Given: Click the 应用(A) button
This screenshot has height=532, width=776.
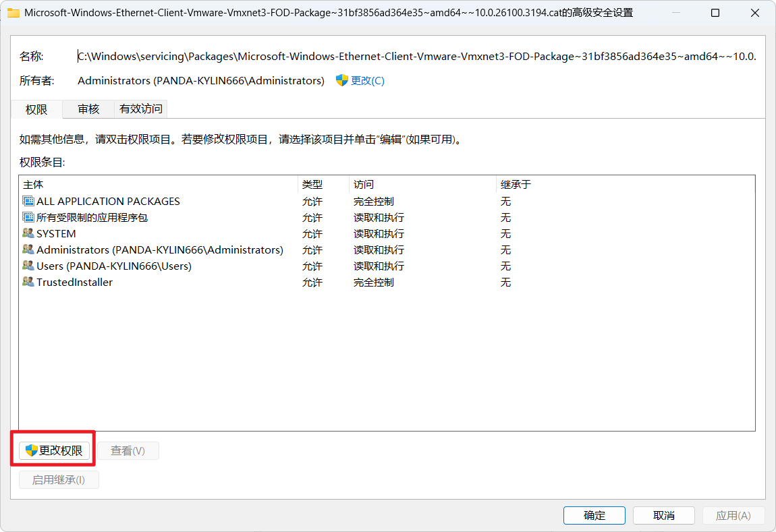Looking at the screenshot, I should 733,515.
